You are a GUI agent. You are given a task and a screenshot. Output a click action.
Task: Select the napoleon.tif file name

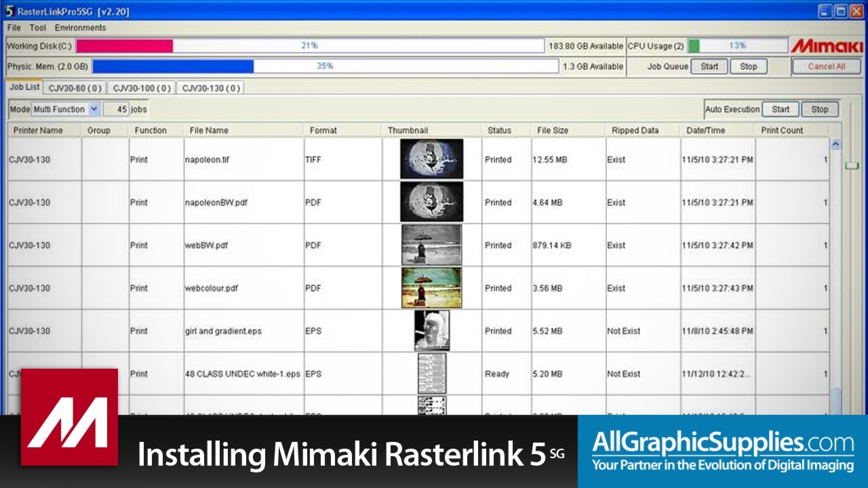point(206,160)
